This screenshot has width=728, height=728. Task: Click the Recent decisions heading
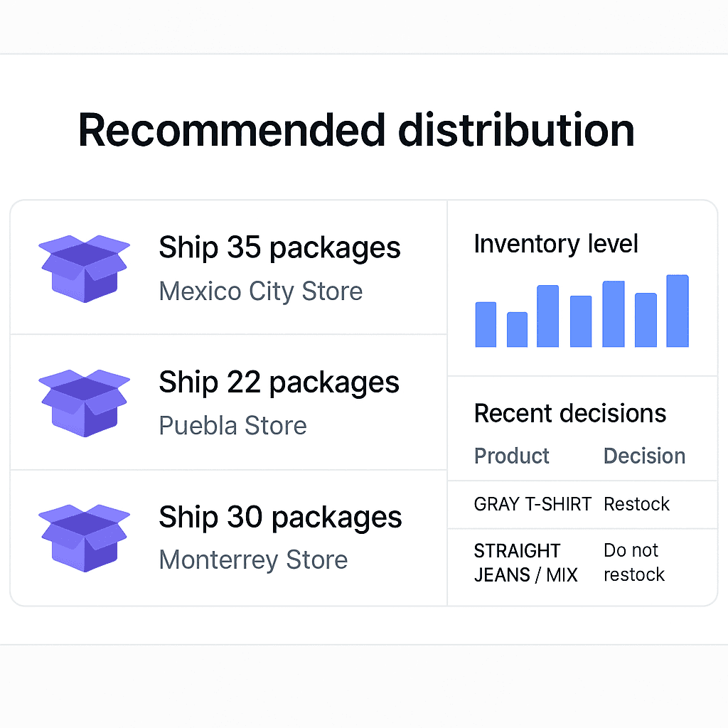570,413
